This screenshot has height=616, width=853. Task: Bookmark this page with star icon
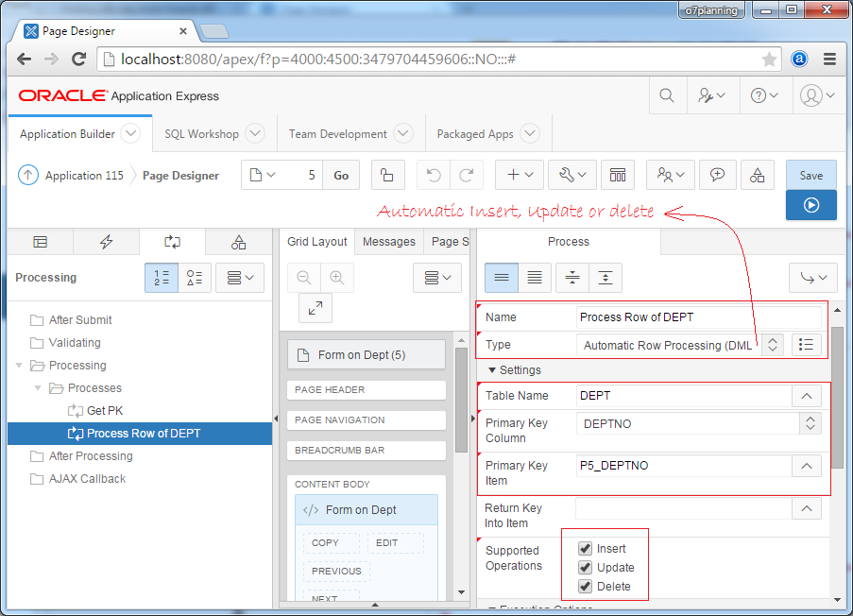tap(769, 59)
